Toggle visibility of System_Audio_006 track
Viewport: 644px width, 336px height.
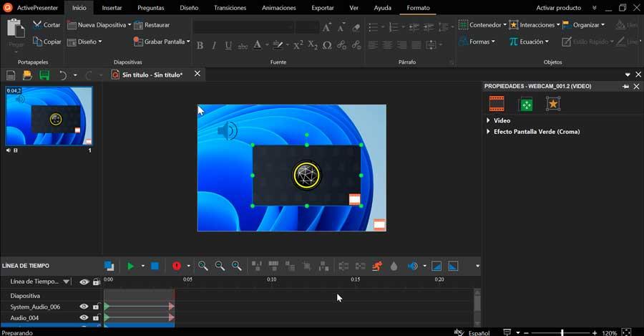point(84,307)
